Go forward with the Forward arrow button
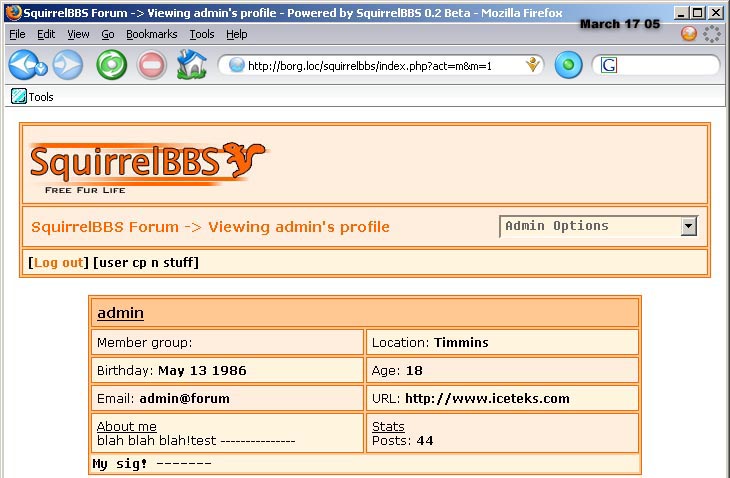Viewport: 730px width, 478px height. click(x=68, y=65)
